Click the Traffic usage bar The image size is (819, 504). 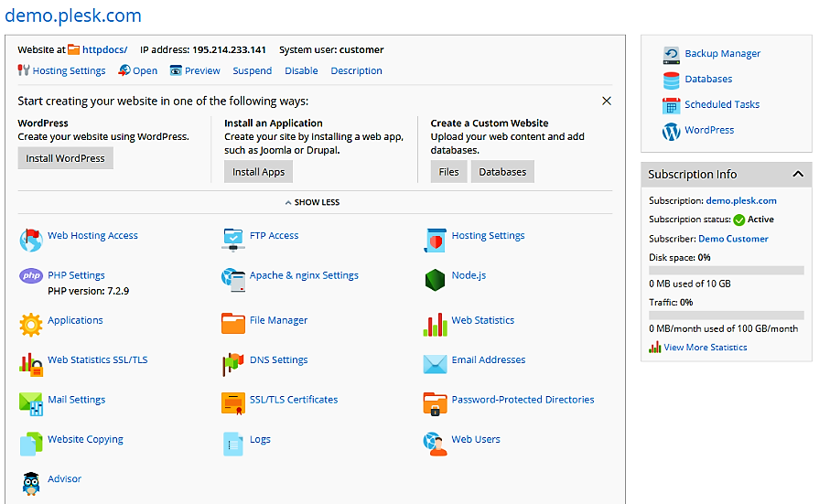(727, 316)
